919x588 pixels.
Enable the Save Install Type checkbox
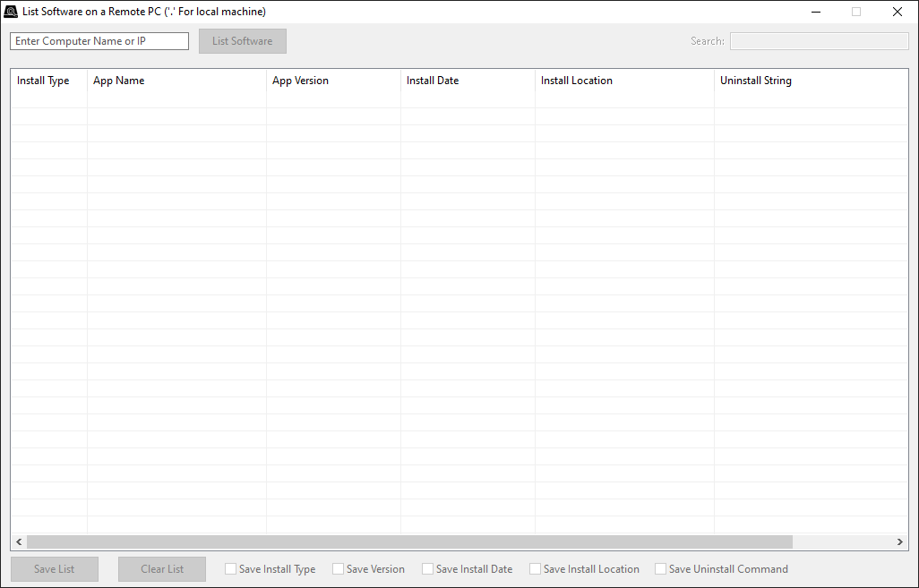tap(231, 569)
